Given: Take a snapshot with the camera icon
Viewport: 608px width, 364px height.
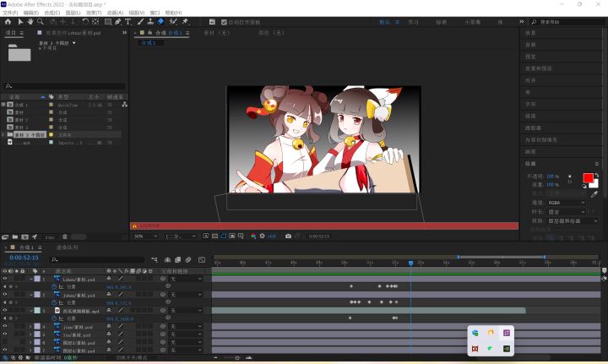Looking at the screenshot, I should pyautogui.click(x=289, y=236).
